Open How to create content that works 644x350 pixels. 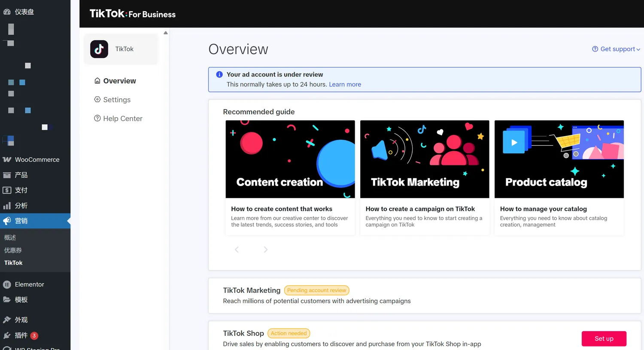tap(282, 209)
